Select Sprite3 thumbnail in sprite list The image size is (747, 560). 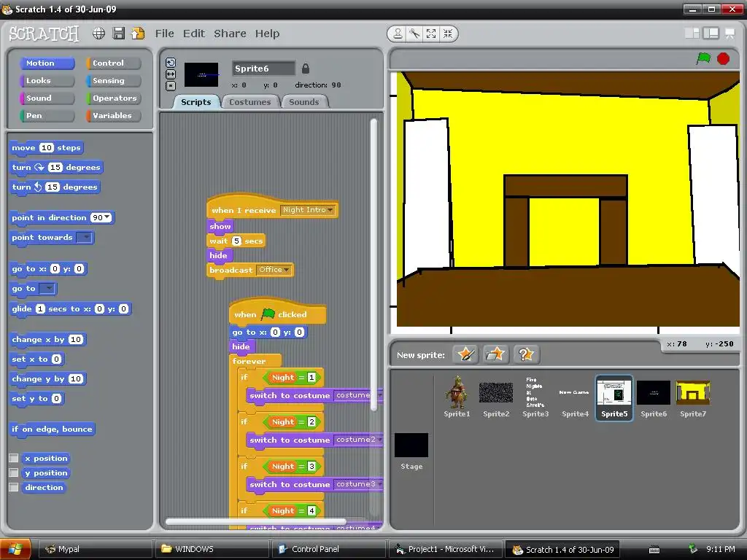[x=535, y=397]
